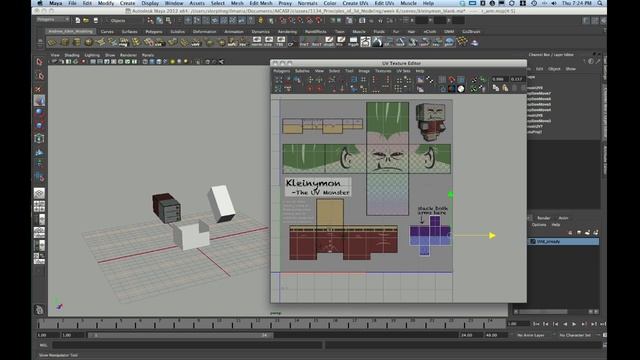This screenshot has width=640, height=360.
Task: Click the paste UVs icon in UV Texture Editor
Action: [505, 88]
